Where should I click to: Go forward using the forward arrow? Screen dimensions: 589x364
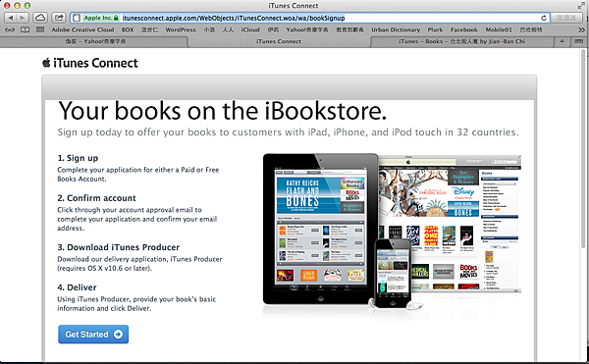tap(23, 18)
